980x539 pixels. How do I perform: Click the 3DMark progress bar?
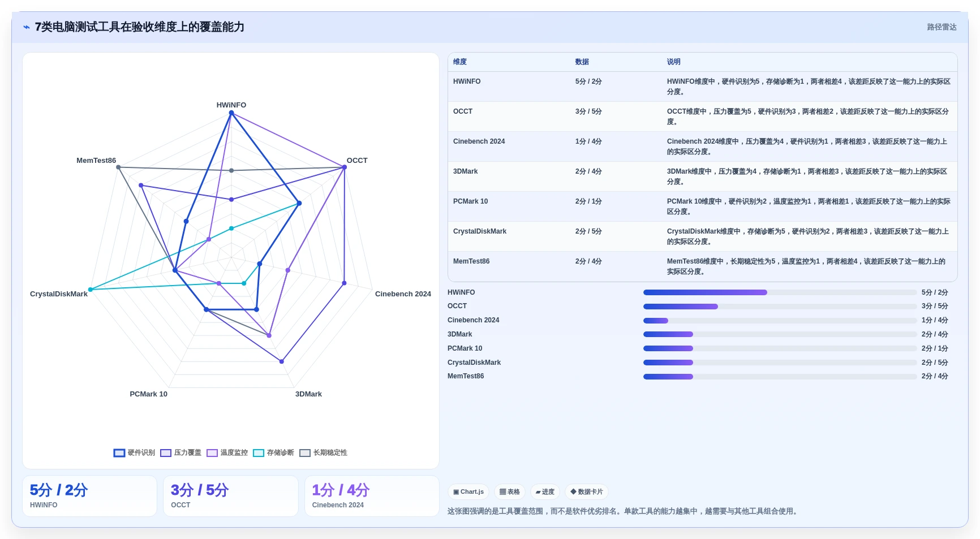[780, 334]
